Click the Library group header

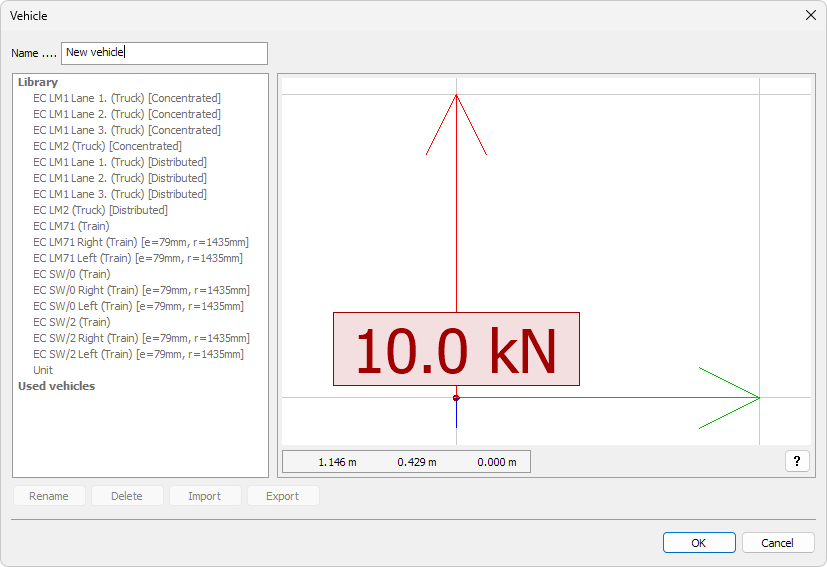coord(38,82)
